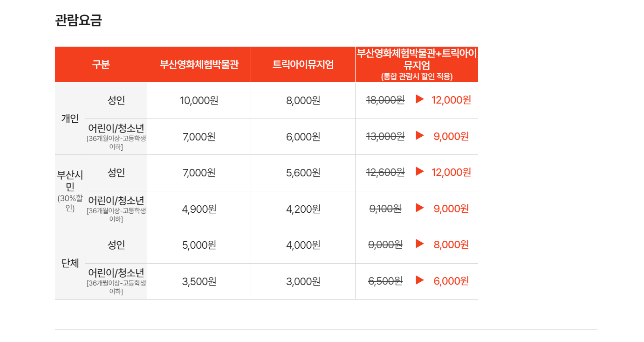
Task: Select the 관람요금 heading
Action: point(78,21)
